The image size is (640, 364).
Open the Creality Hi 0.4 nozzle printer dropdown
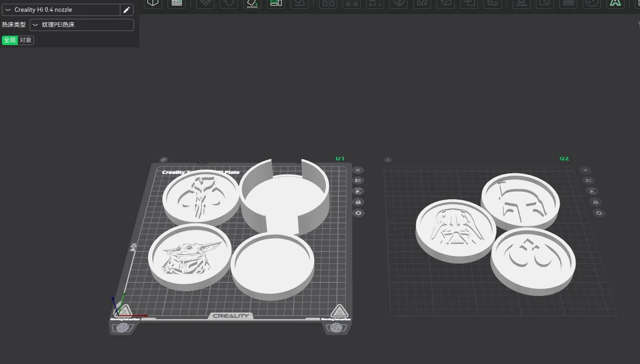[x=61, y=10]
